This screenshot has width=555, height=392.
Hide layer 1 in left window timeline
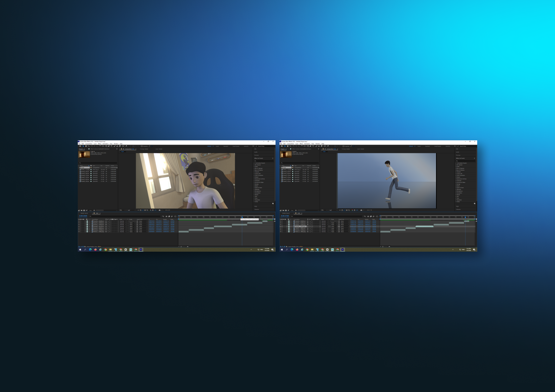coord(79,221)
